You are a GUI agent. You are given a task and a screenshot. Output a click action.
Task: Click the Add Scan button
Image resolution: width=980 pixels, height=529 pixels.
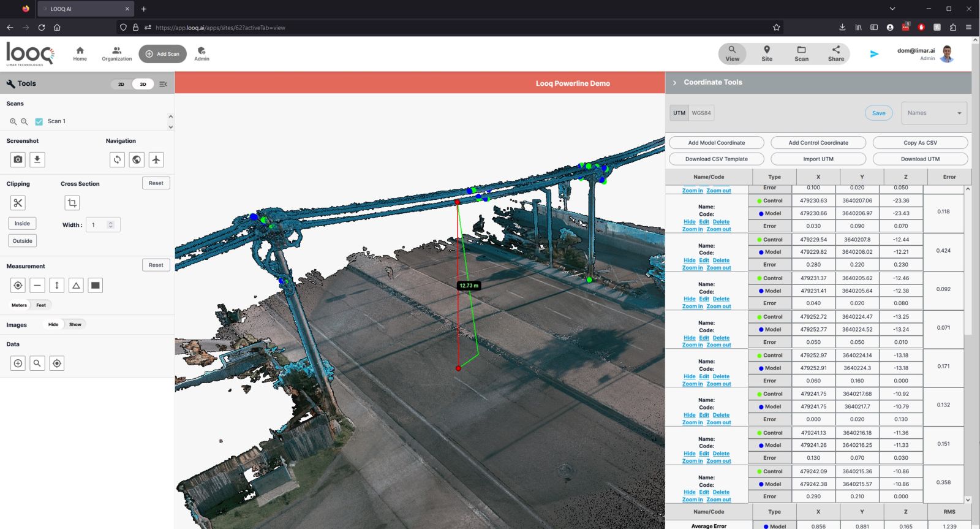pyautogui.click(x=162, y=54)
